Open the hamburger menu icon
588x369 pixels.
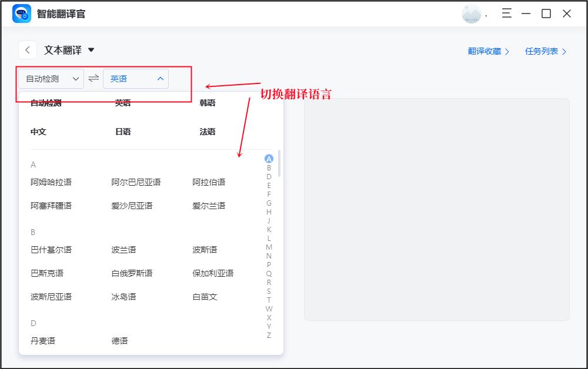506,13
